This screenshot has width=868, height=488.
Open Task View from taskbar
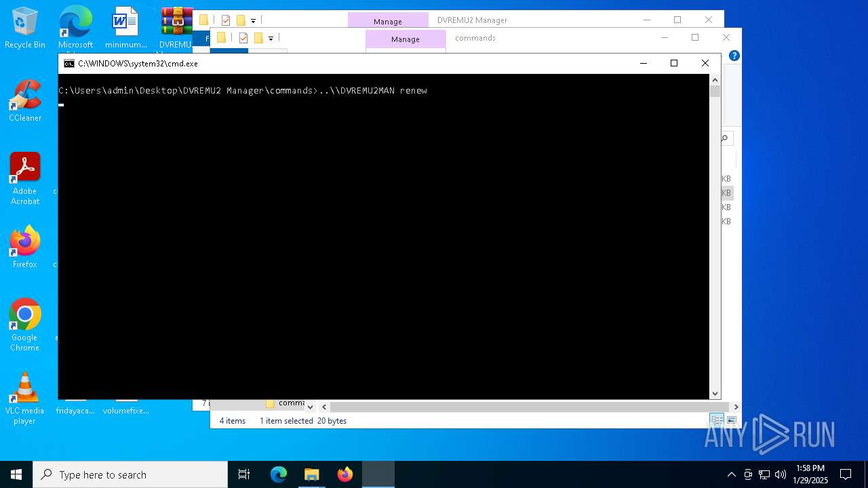pos(244,474)
